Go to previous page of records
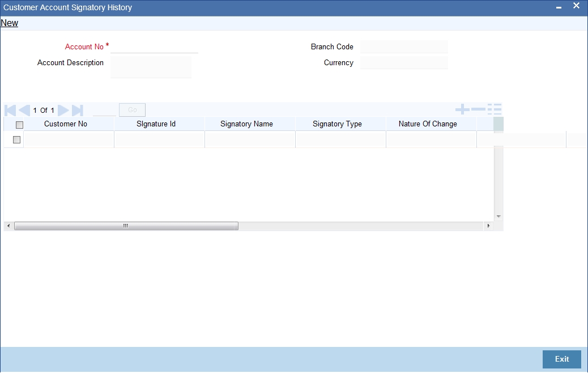The image size is (588, 373). pos(24,111)
